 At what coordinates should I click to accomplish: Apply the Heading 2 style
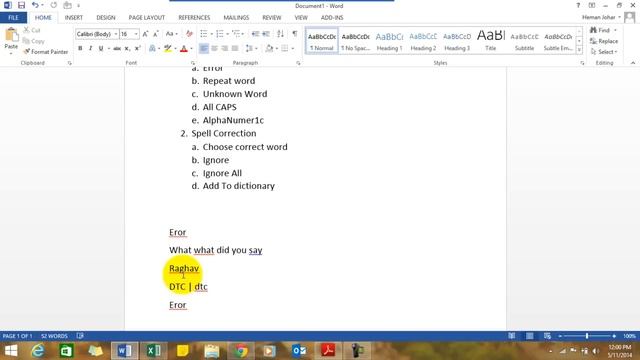(x=423, y=41)
